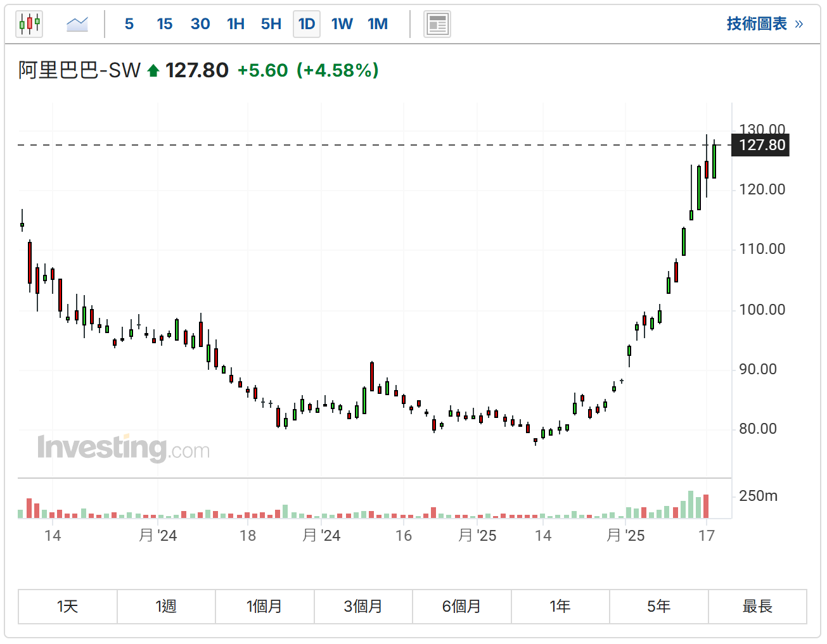Viewport: 827px width, 644px height.
Task: Click the 120.00 price axis label
Action: [762, 189]
